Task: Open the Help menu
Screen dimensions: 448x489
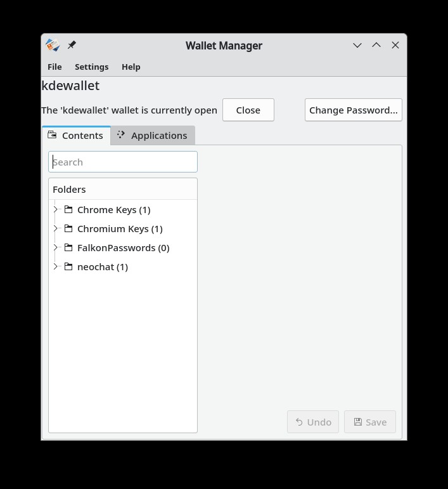Action: (x=131, y=67)
